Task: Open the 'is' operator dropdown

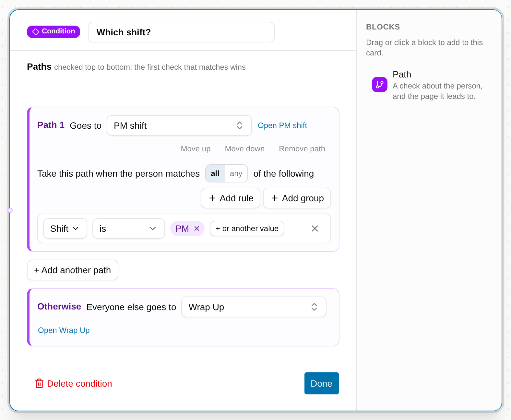Action: (x=129, y=228)
